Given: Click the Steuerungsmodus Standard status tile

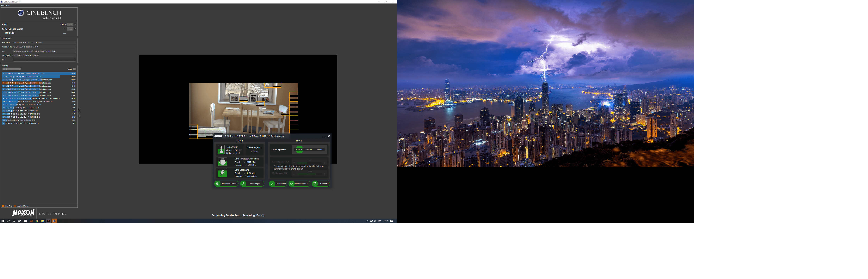Looking at the screenshot, I should tap(254, 150).
